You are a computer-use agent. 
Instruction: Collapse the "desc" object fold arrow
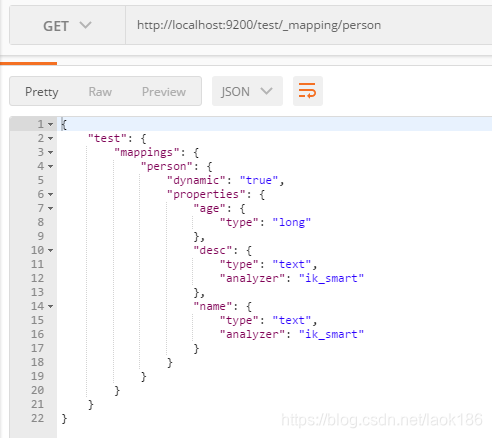(x=50, y=250)
